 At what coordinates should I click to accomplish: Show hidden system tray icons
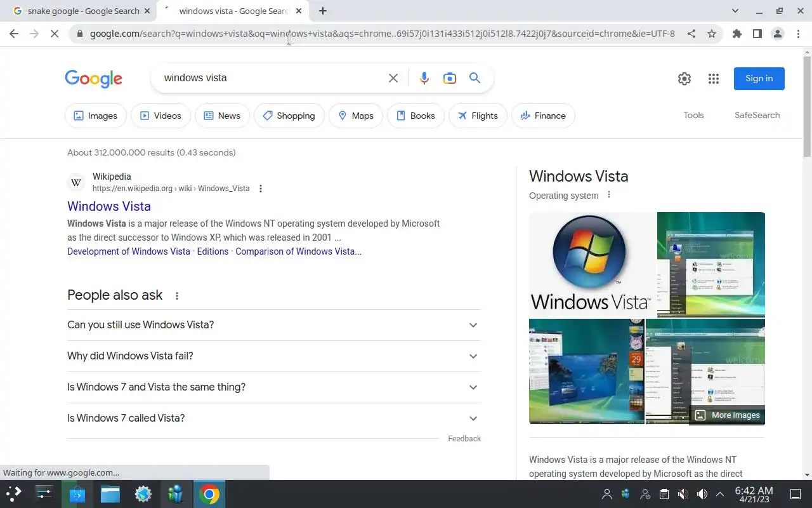tap(720, 494)
